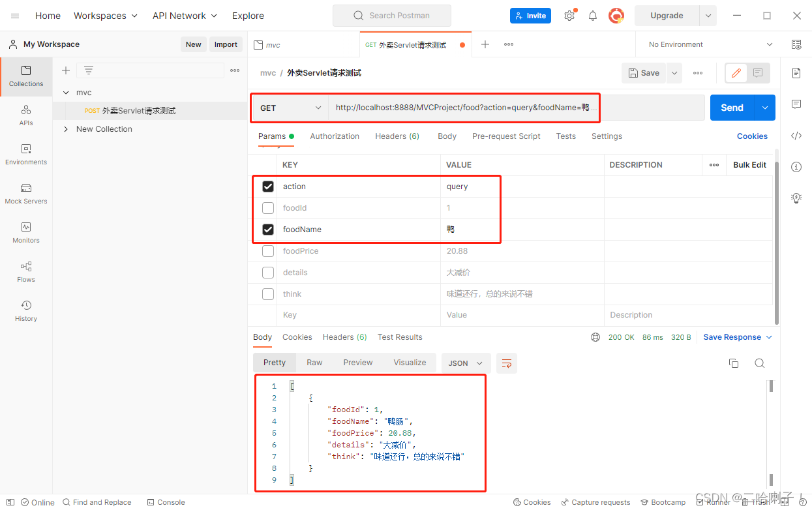
Task: Uncheck the foodName parameter checkbox
Action: [x=268, y=230]
